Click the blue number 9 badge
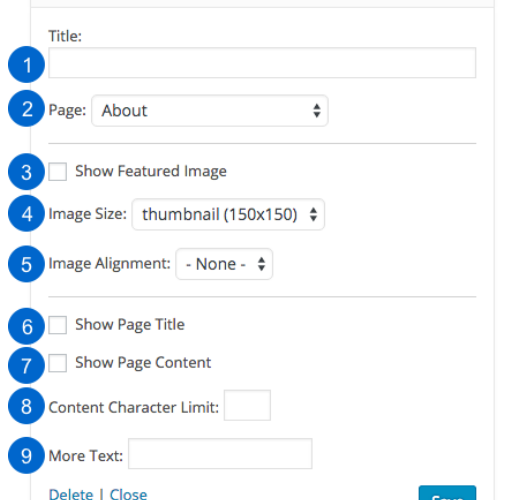This screenshot has height=500, width=514. pos(26,455)
